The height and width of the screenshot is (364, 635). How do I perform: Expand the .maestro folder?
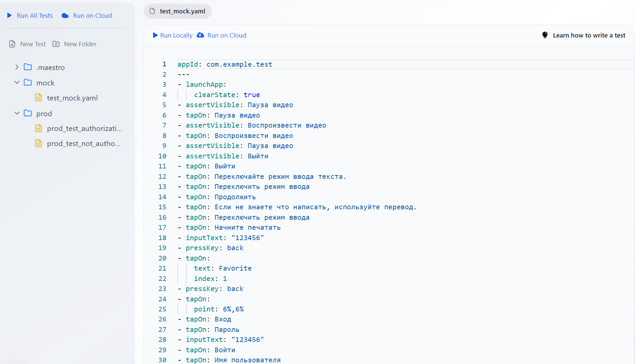pos(17,67)
